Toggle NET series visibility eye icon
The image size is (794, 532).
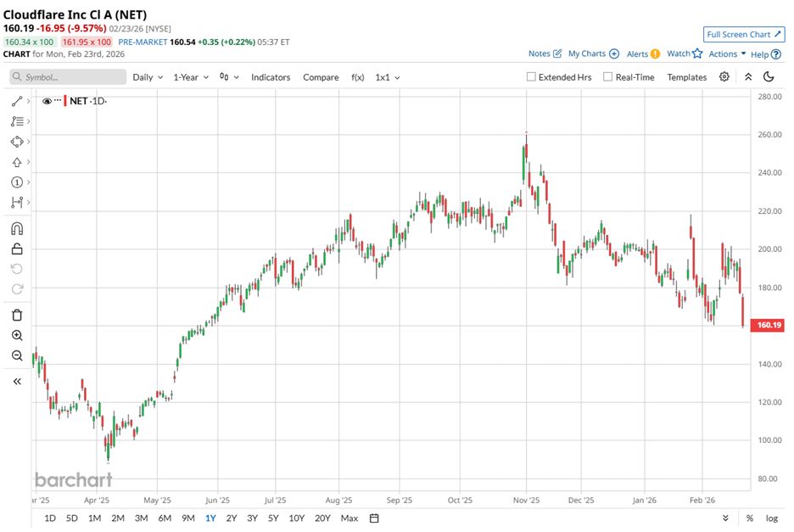point(47,101)
